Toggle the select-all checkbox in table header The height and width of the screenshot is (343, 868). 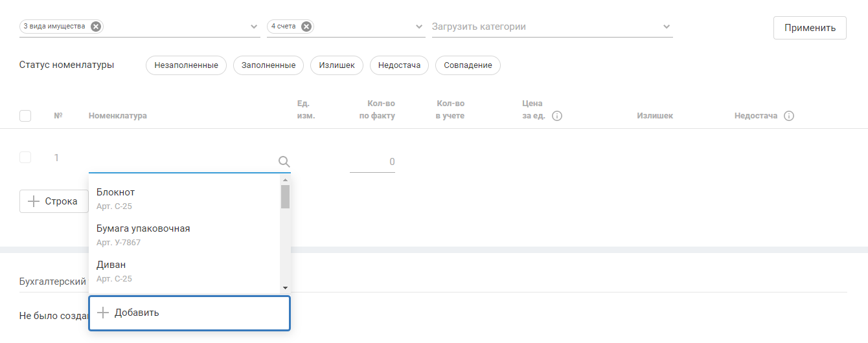25,116
